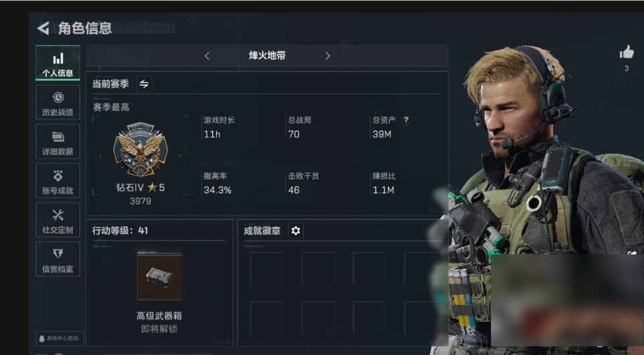Click the second empty badge slot in the top row
Screen dimensions: 644x355
pyautogui.click(x=318, y=268)
